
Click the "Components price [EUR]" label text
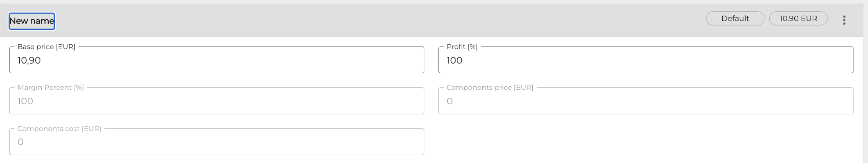click(490, 87)
